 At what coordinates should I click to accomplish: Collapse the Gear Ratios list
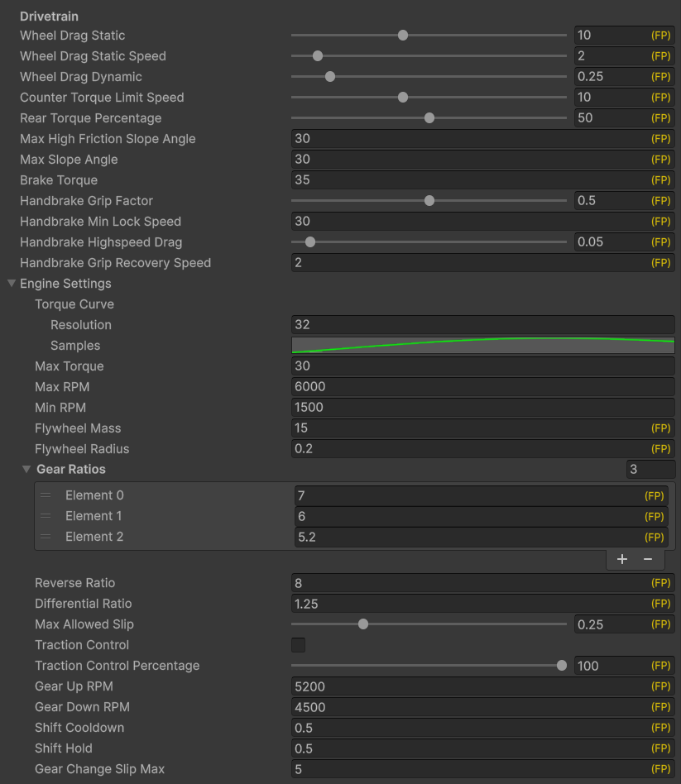click(x=26, y=470)
